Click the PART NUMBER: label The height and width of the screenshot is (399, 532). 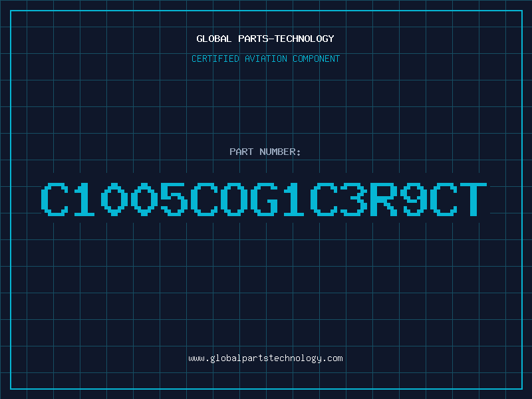tap(265, 152)
